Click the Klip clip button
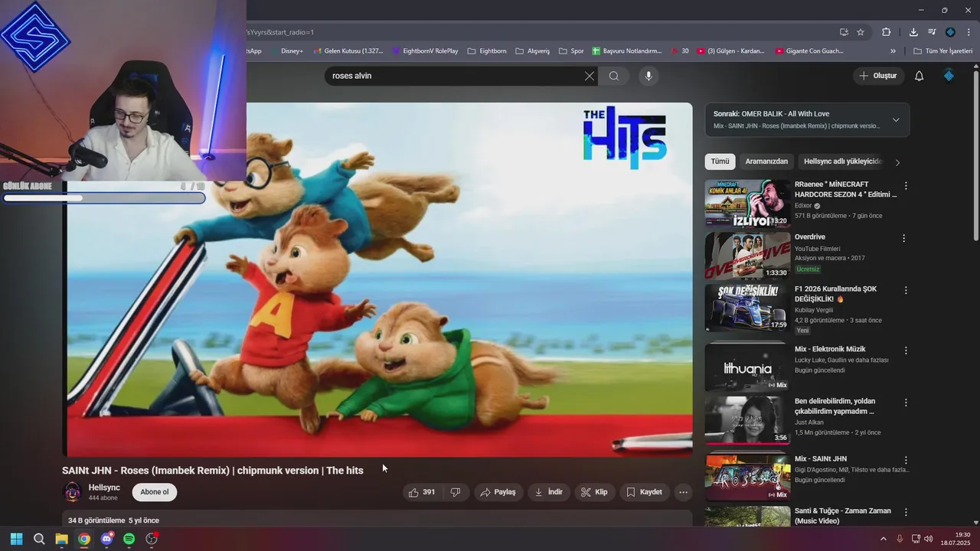Viewport: 980px width, 551px height. (x=594, y=492)
